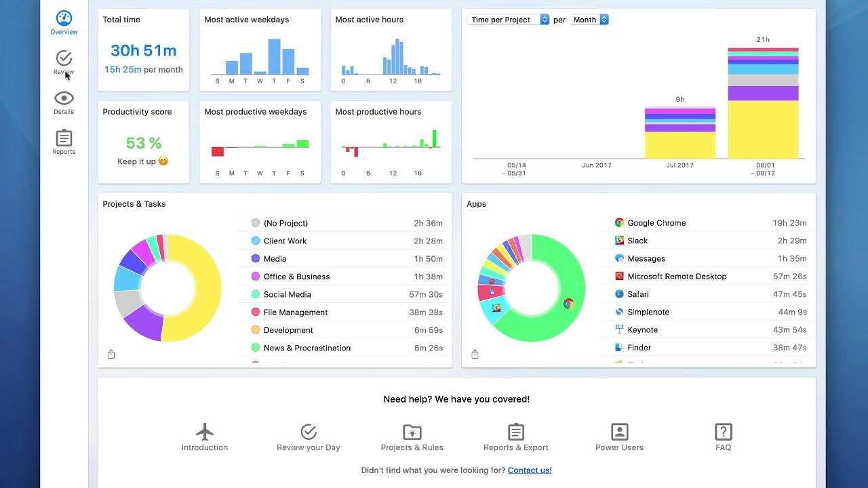The height and width of the screenshot is (488, 868).
Task: Open the Overview gauge icon in sidebar
Action: (x=64, y=18)
